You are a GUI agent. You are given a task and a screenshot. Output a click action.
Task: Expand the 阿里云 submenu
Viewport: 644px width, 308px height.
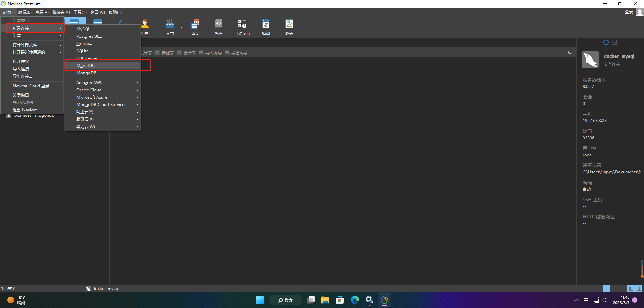point(103,112)
